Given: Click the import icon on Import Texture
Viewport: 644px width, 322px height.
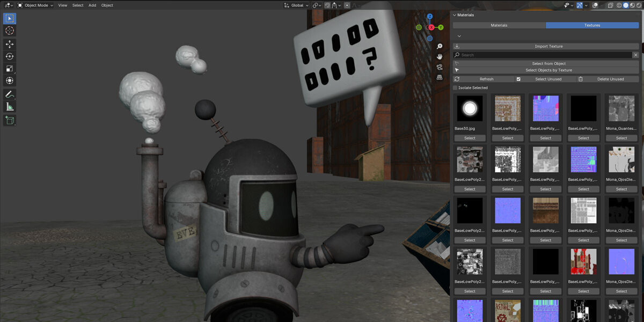Looking at the screenshot, I should [x=457, y=47].
